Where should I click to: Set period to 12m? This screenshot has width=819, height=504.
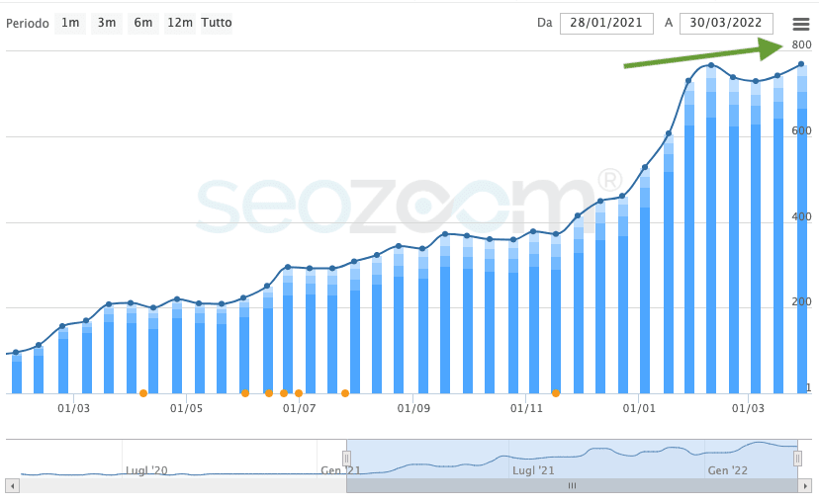180,23
